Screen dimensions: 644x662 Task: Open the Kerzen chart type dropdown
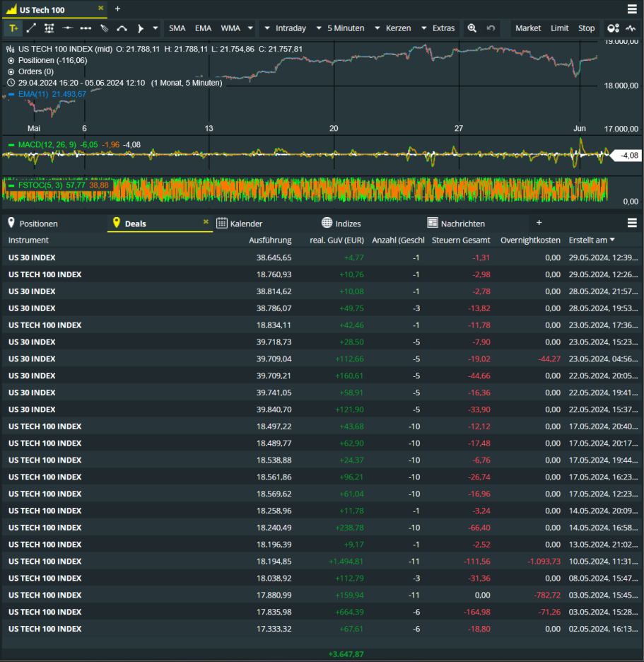393,28
